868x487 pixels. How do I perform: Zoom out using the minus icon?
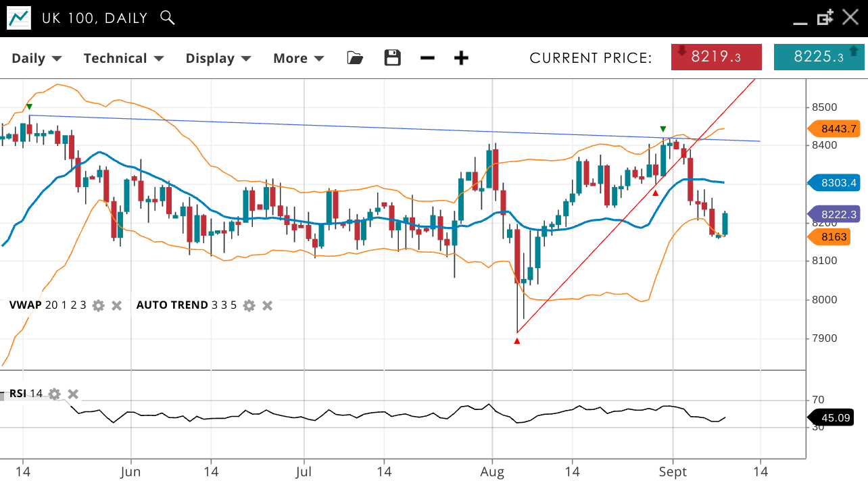click(x=427, y=58)
